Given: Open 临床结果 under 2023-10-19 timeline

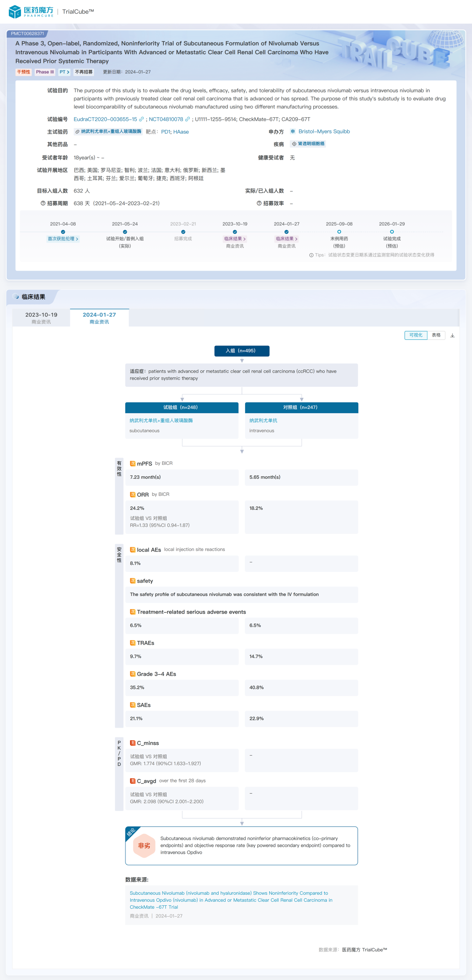Looking at the screenshot, I should 235,239.
